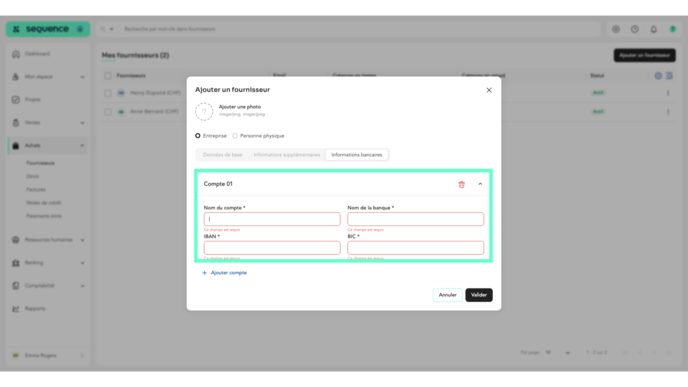Select the Entreprise radio option
The image size is (688, 387).
point(198,136)
